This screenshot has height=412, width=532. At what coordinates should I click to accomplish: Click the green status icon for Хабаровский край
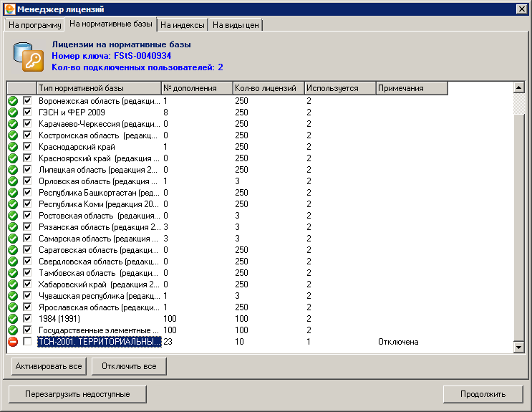[13, 284]
